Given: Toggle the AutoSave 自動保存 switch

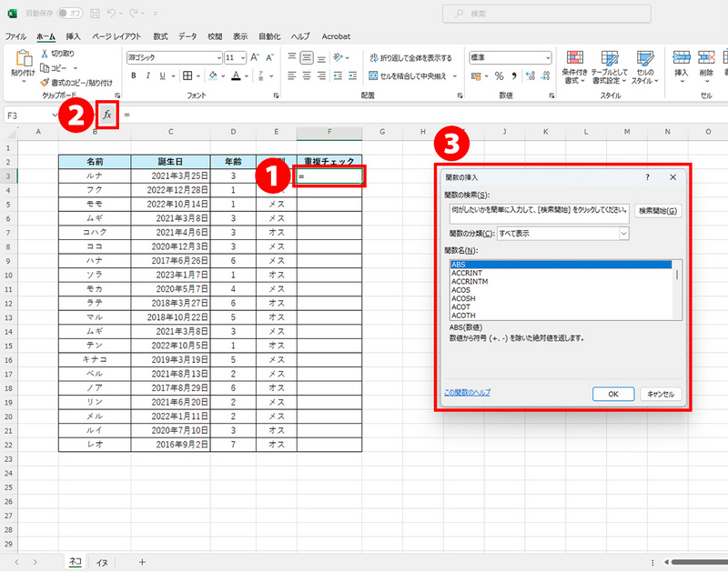Looking at the screenshot, I should coord(70,14).
